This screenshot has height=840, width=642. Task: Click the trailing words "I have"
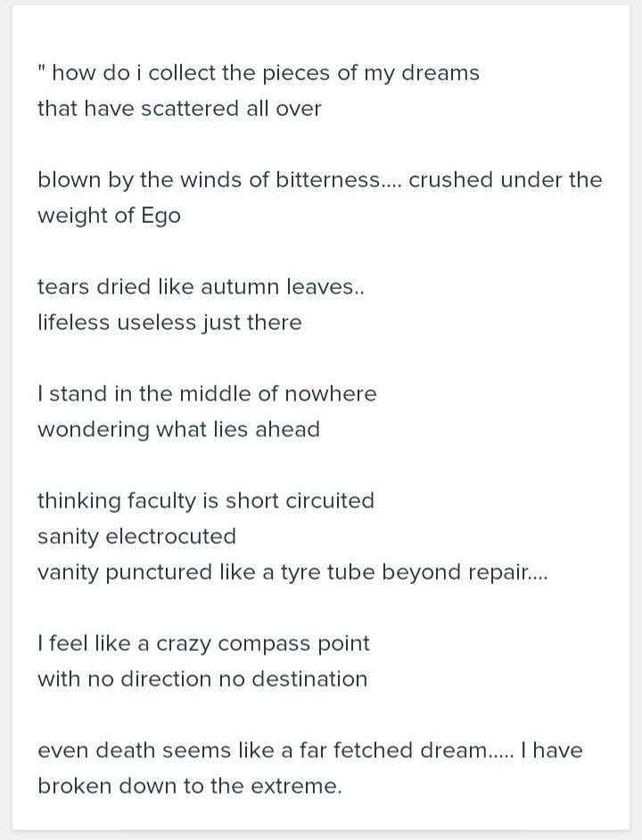point(551,751)
